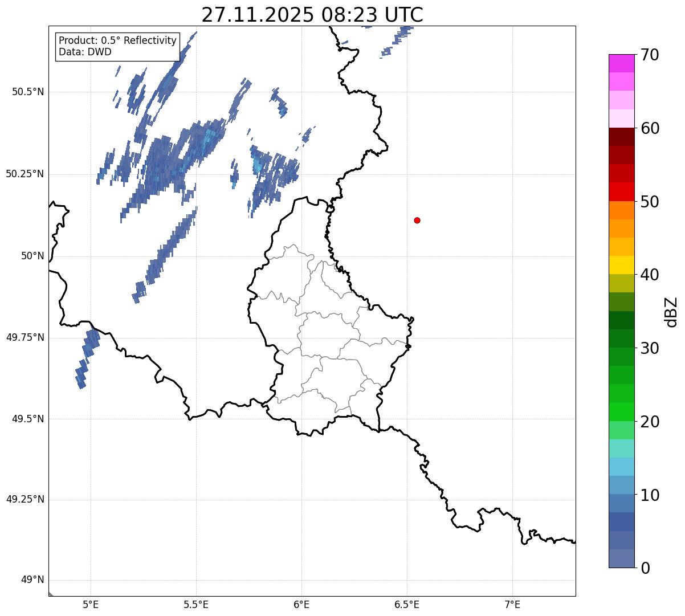Pick the light blue swatch just above 10 dBZ
This screenshot has height=616, width=685.
pos(621,486)
